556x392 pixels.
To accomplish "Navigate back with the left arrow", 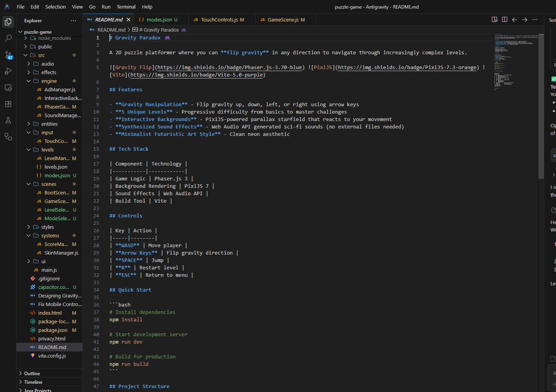I will pyautogui.click(x=514, y=20).
